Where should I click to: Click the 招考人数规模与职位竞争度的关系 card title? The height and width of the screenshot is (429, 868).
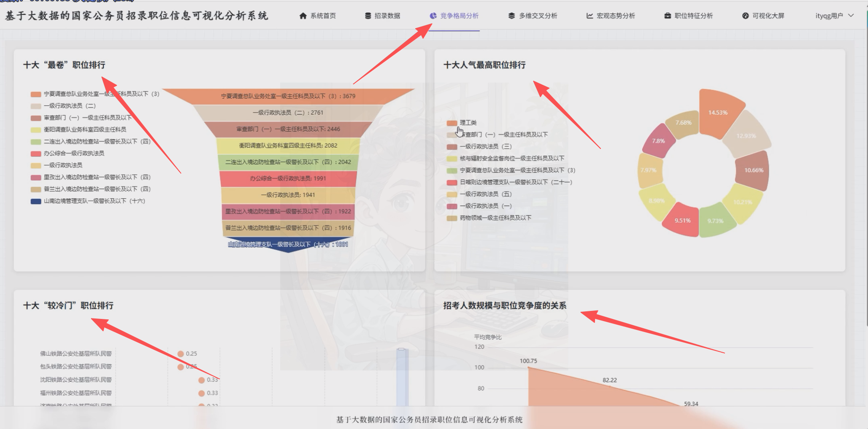point(505,305)
